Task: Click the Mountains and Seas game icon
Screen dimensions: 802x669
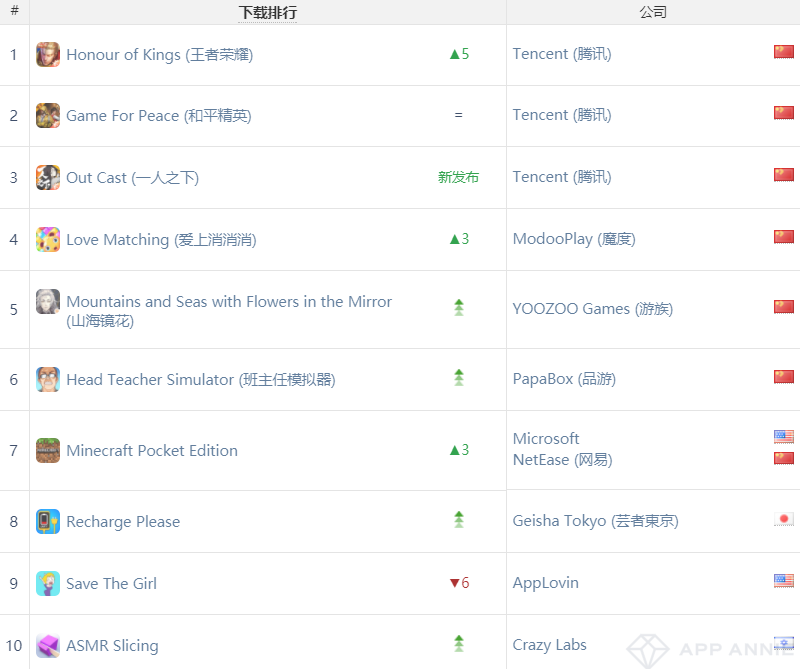Action: (48, 302)
